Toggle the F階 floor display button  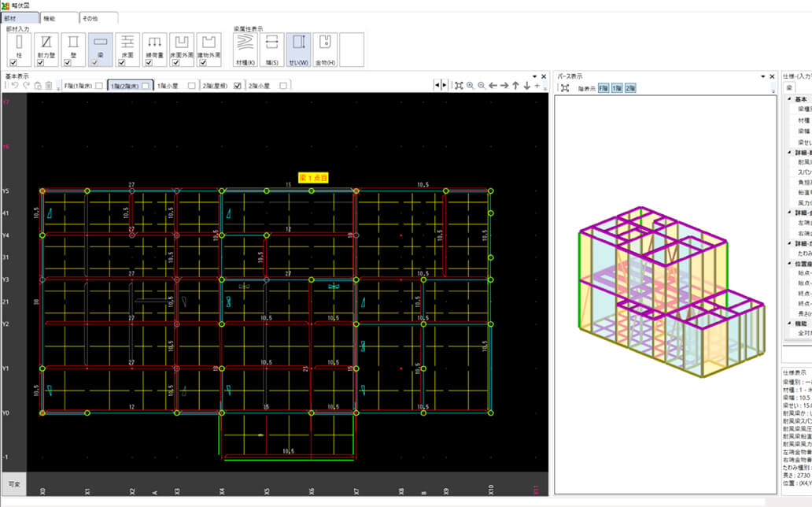(603, 88)
